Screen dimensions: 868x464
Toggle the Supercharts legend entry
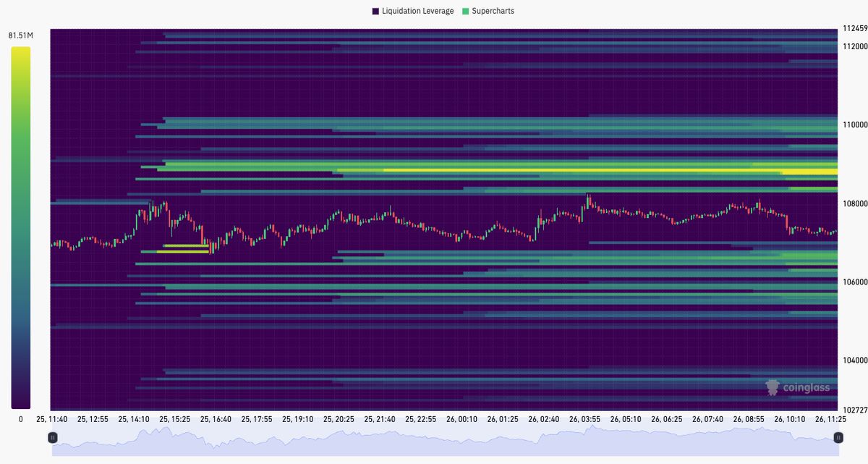click(x=488, y=11)
